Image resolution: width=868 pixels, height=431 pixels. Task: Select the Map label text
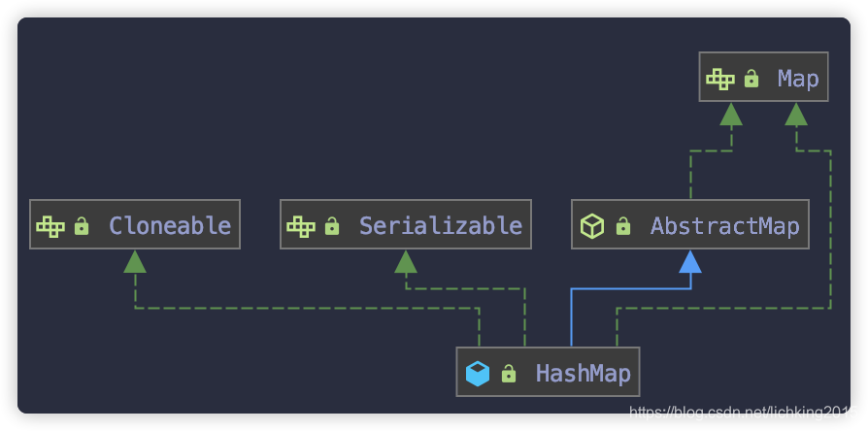click(798, 80)
